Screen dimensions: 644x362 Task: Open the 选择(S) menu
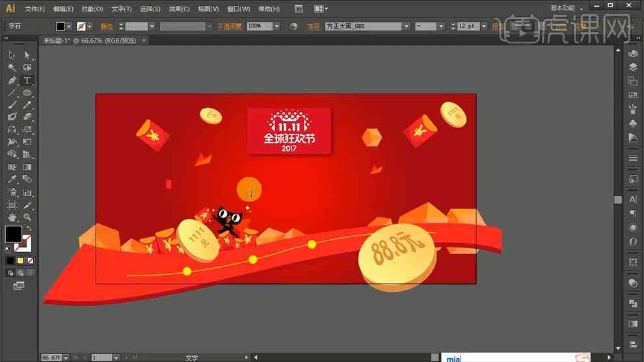150,8
